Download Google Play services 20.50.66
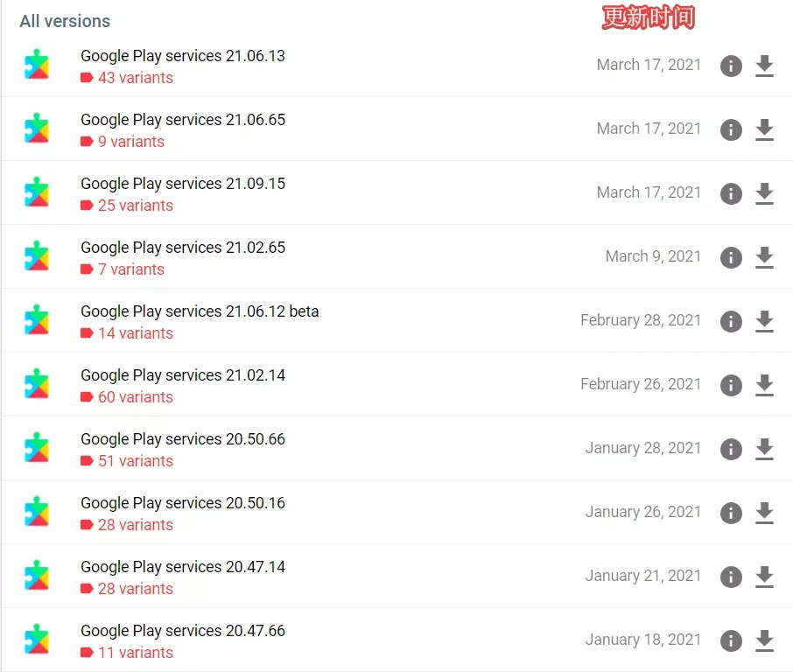This screenshot has height=672, width=793. [764, 449]
